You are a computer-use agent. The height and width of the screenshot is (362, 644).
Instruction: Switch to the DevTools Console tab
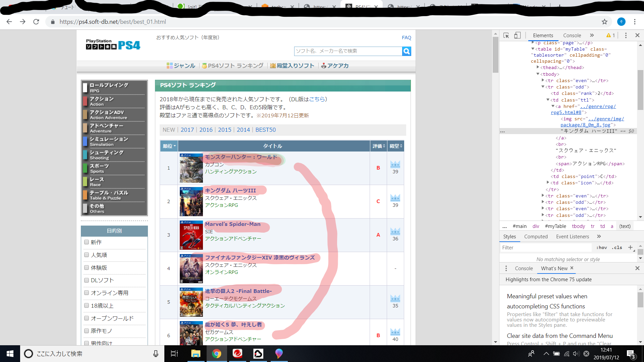572,35
